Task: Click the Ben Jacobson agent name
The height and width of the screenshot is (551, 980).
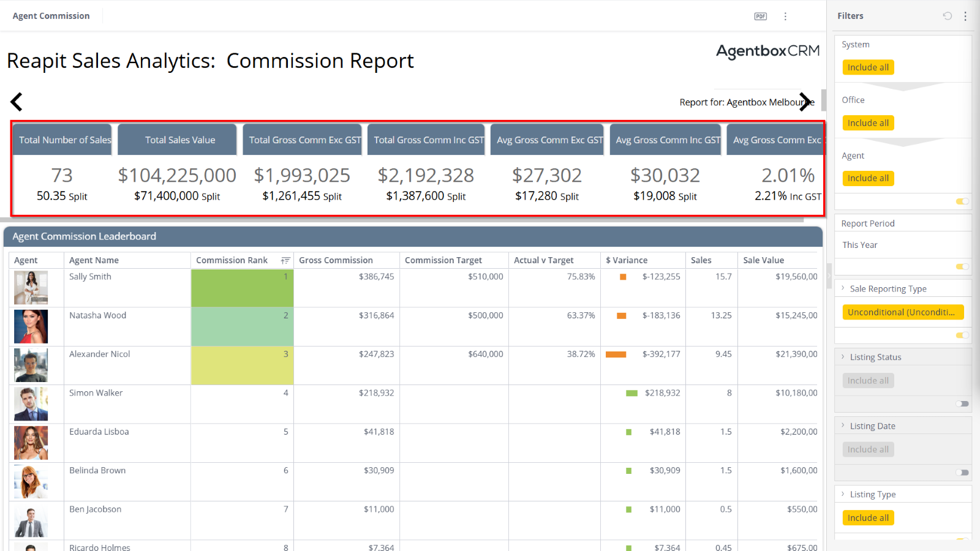Action: coord(95,509)
